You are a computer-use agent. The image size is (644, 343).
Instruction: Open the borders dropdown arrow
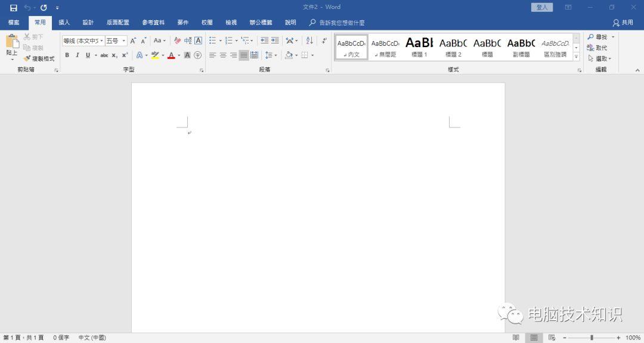pyautogui.click(x=312, y=55)
